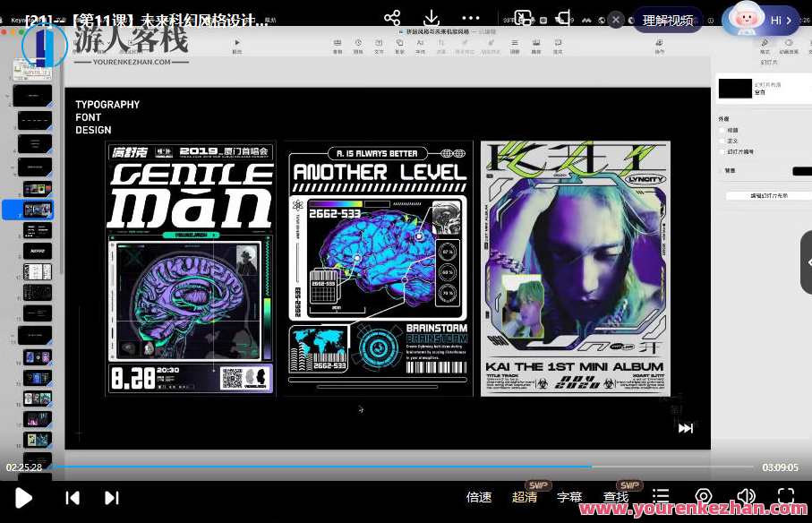Enable the 正文 (Body) checkbox

[722, 141]
